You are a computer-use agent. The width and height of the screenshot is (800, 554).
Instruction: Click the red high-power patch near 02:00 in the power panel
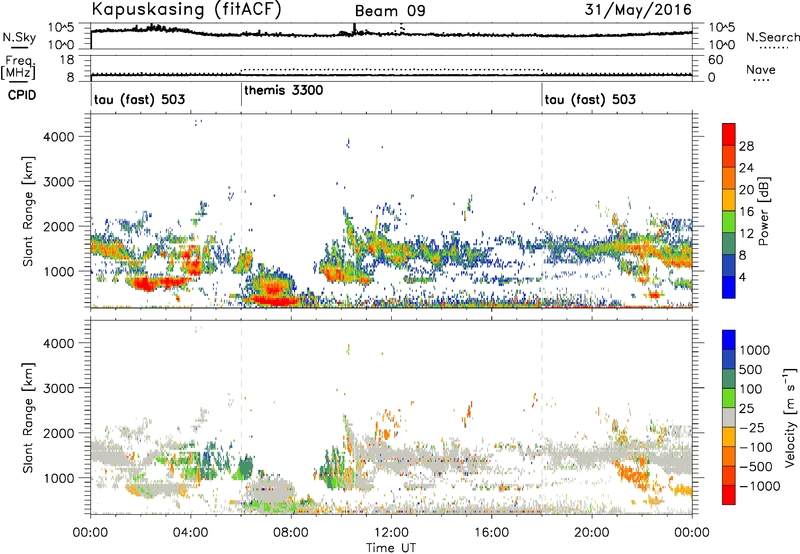[145, 283]
